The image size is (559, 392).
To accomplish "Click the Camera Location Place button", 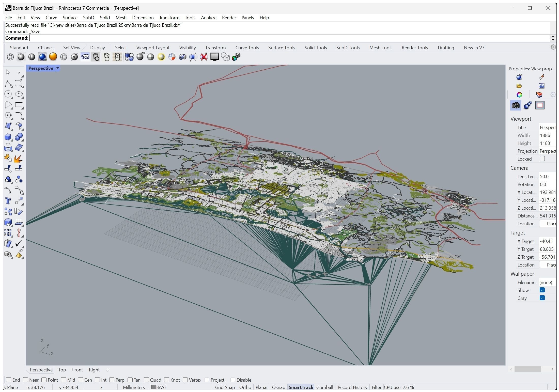I will 548,224.
